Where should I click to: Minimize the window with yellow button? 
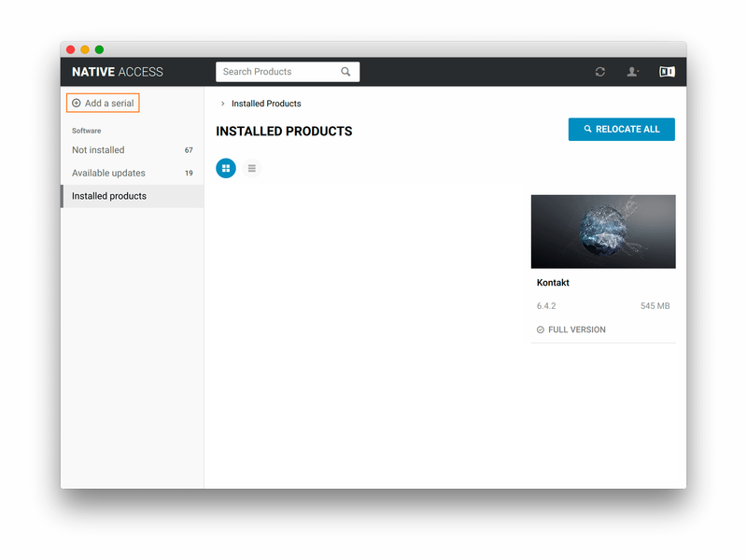(85, 49)
